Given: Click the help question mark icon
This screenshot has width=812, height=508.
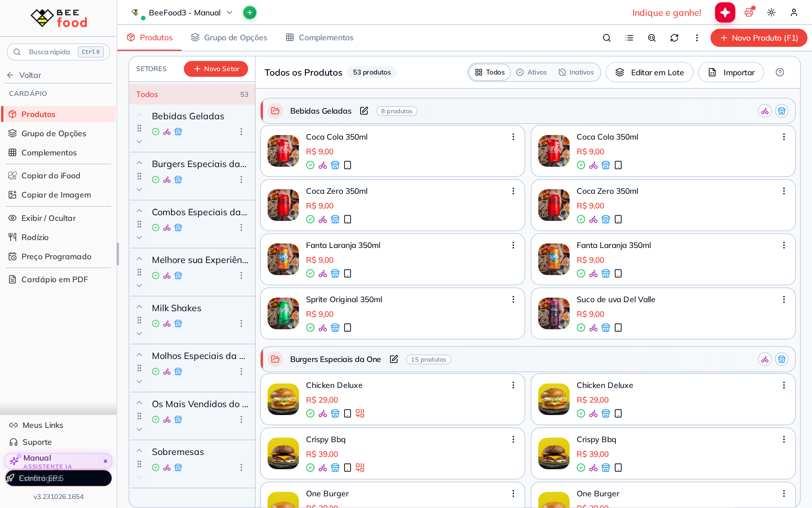Looking at the screenshot, I should coord(780,72).
